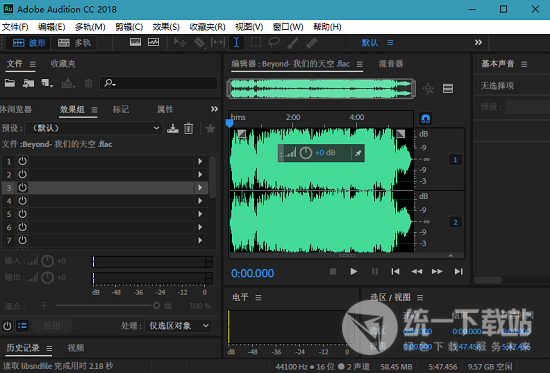The image size is (550, 373).
Task: Open the 编辑 (Edit) menu
Action: 51,27
